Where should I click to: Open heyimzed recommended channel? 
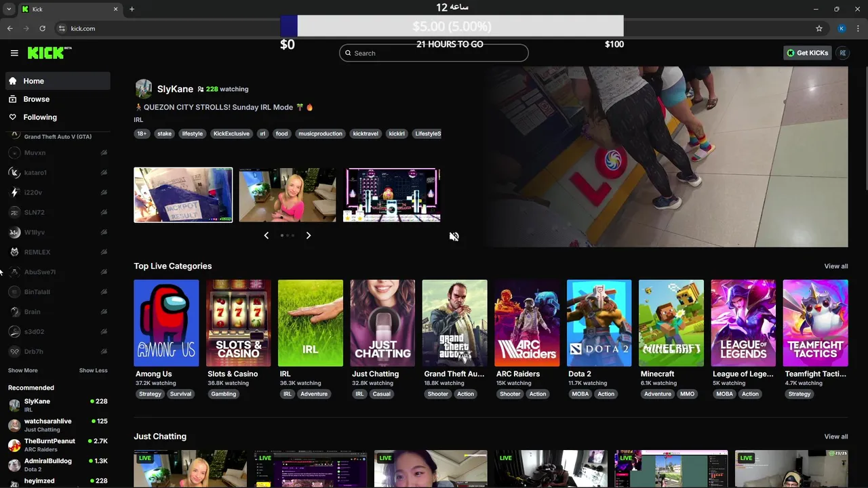pos(58,483)
